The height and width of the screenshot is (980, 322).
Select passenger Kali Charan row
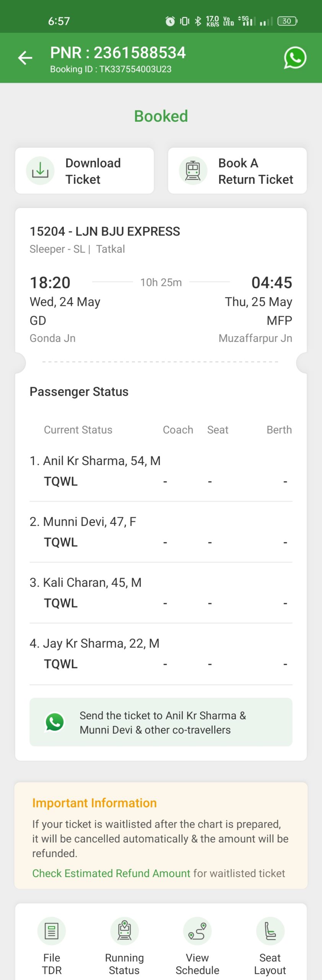[x=161, y=593]
